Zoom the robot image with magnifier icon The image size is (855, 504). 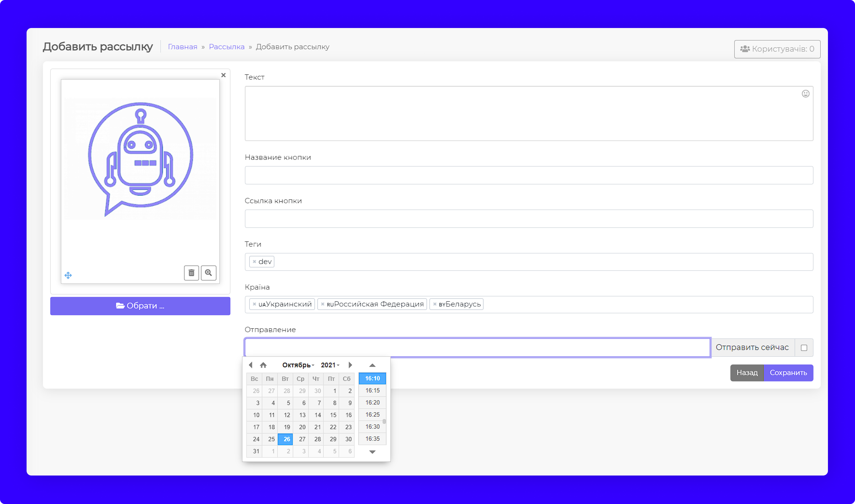208,273
